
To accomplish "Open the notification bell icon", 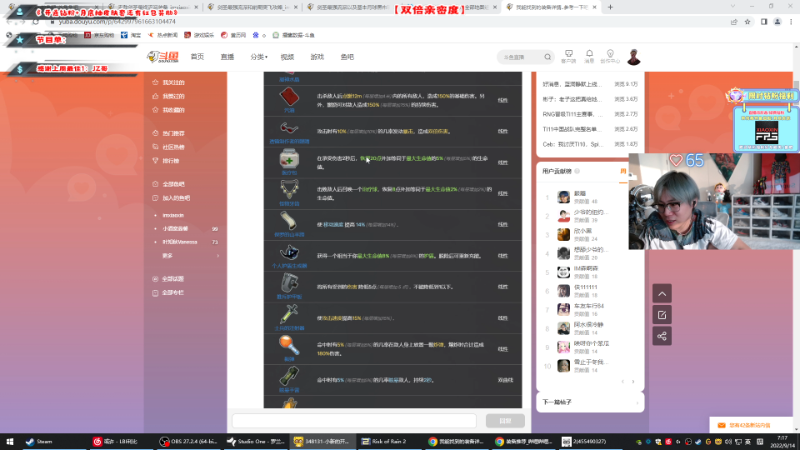I will [x=589, y=56].
